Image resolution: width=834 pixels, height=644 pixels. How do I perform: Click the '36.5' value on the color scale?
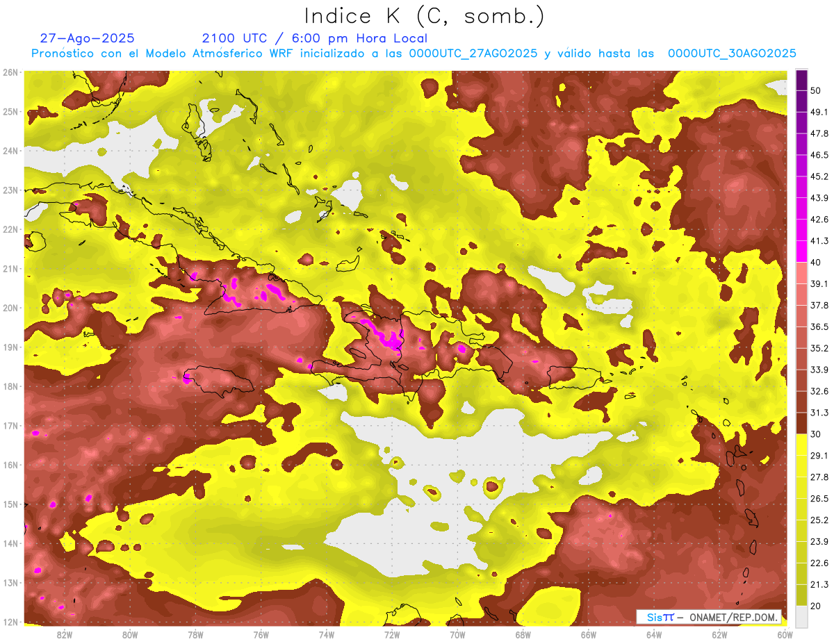pyautogui.click(x=819, y=327)
